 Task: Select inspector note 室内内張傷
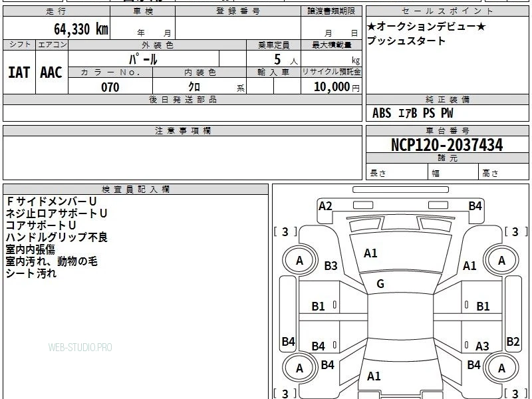point(31,249)
